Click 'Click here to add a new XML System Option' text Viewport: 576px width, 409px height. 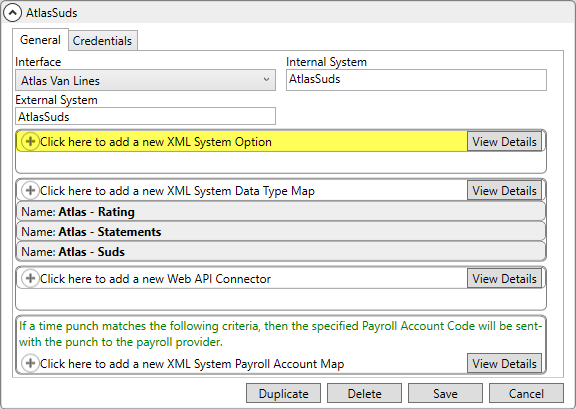(x=156, y=142)
